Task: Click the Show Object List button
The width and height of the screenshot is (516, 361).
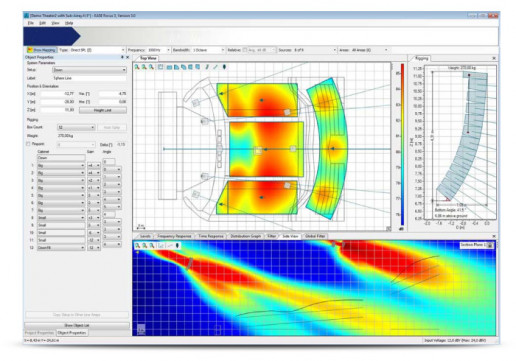Action: click(x=77, y=325)
